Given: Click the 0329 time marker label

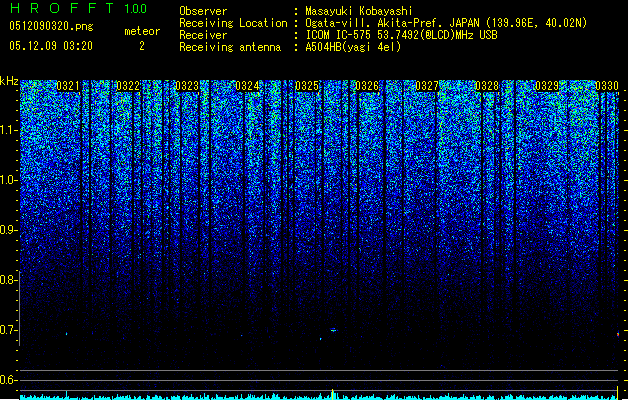Looking at the screenshot, I should tap(547, 86).
